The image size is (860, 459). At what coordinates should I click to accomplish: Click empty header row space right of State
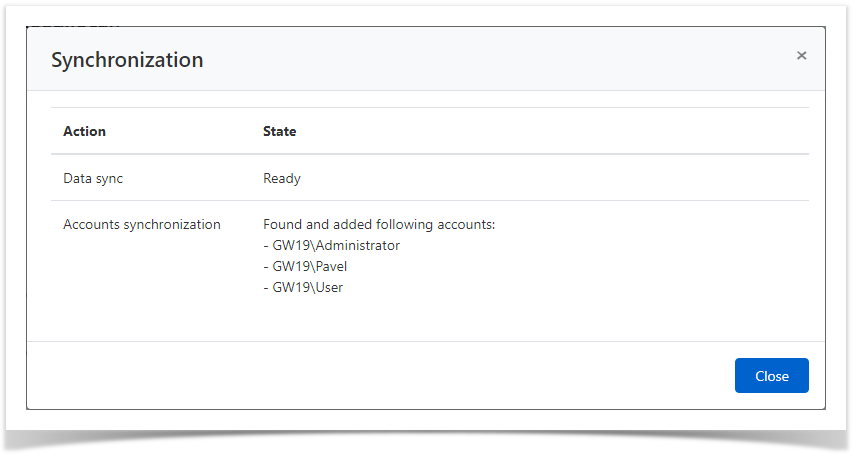550,131
